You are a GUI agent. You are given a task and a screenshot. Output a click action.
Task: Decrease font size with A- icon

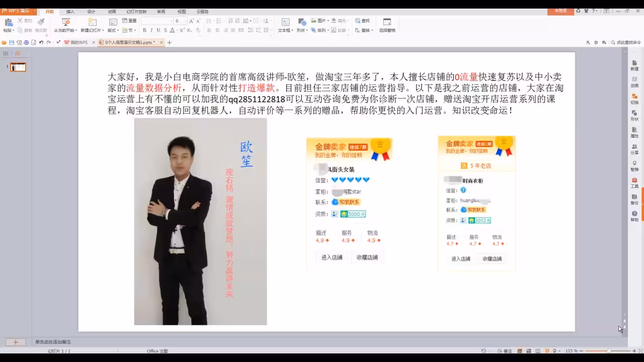(198, 21)
